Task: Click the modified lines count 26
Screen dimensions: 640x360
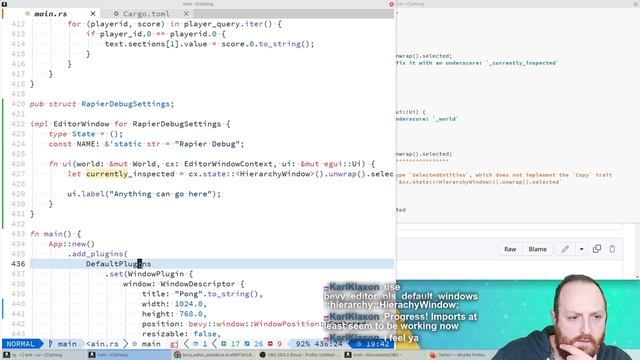Action: click(x=254, y=344)
